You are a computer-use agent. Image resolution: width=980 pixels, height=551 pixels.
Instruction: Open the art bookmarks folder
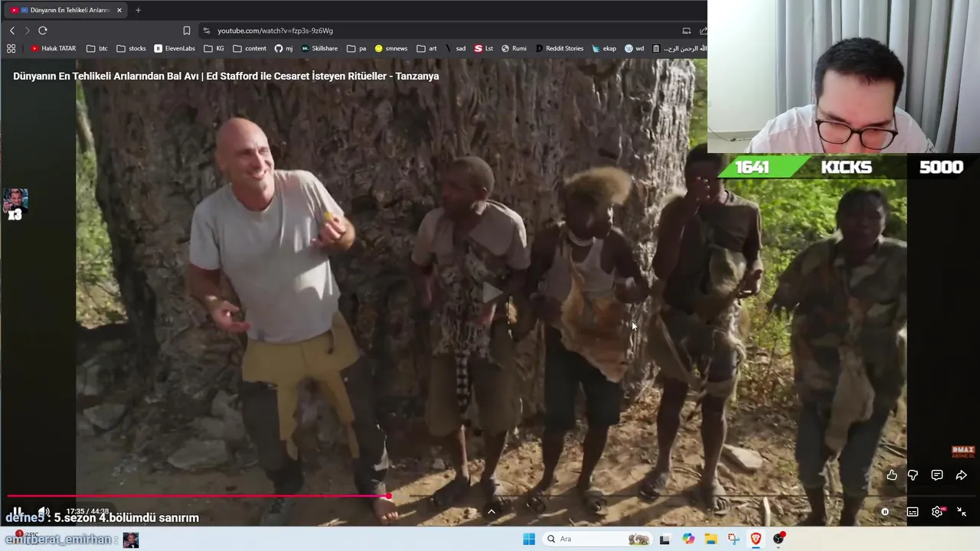[x=427, y=48]
